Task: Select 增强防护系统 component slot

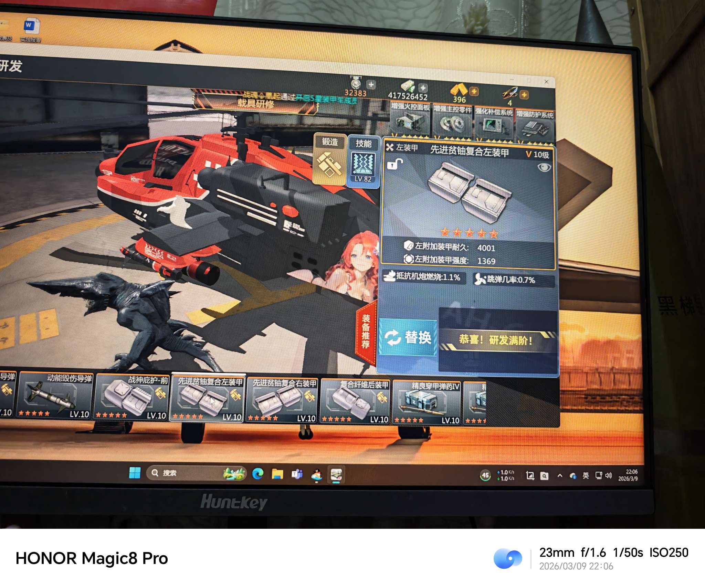Action: [x=535, y=126]
